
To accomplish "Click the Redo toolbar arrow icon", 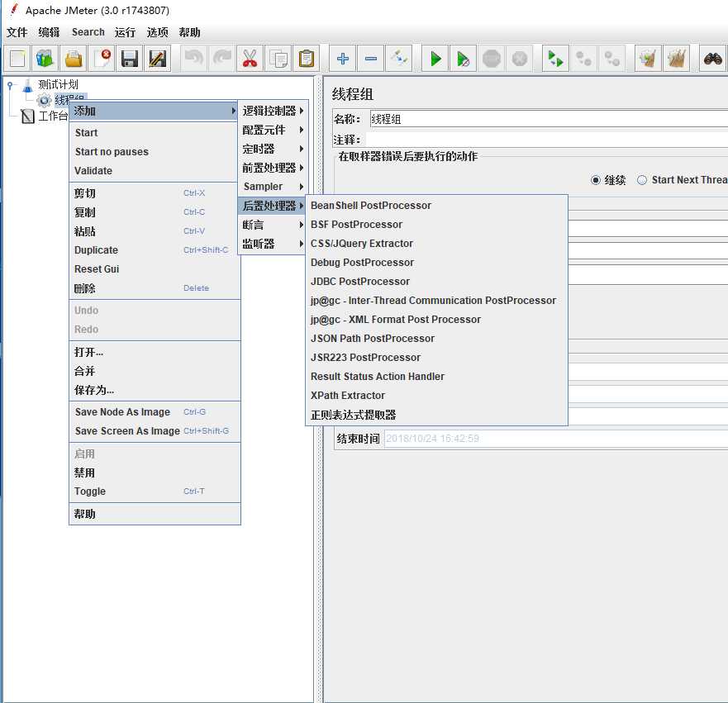I will point(222,59).
